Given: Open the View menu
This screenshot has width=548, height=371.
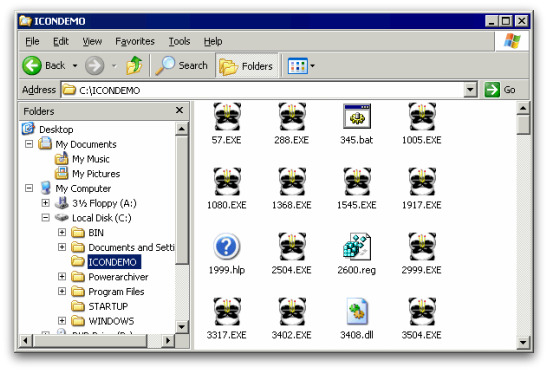Looking at the screenshot, I should coord(92,42).
